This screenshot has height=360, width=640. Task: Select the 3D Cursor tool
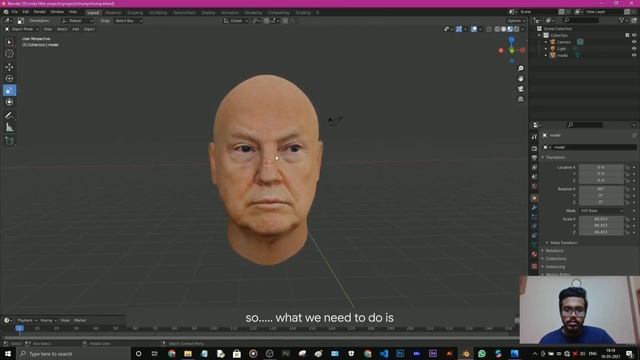click(9, 53)
